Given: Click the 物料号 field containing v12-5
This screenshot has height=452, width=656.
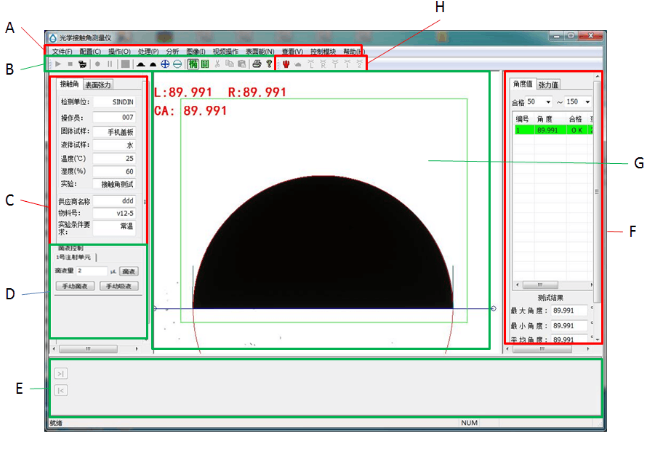Looking at the screenshot, I should point(114,213).
